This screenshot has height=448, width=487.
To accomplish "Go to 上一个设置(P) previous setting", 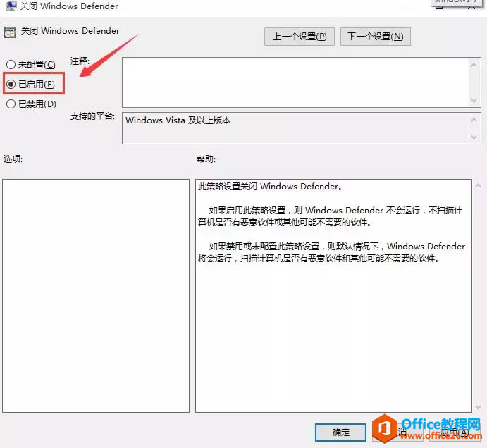I will pos(300,37).
